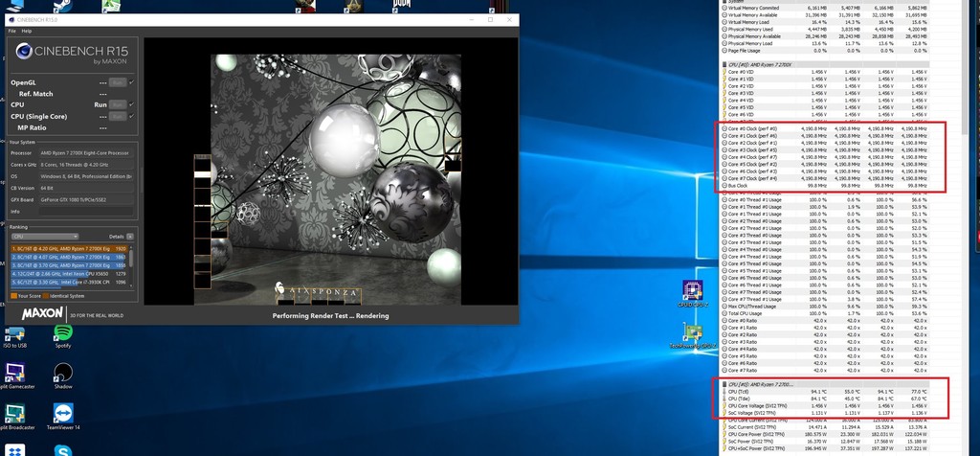
Task: Open the TeamViewer 14 desktop shortcut
Action: tap(63, 416)
